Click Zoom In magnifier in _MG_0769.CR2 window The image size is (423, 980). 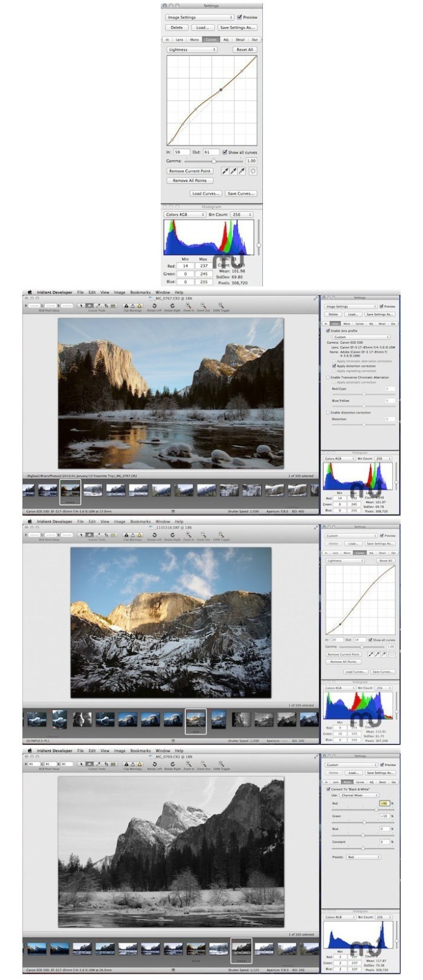(x=188, y=764)
